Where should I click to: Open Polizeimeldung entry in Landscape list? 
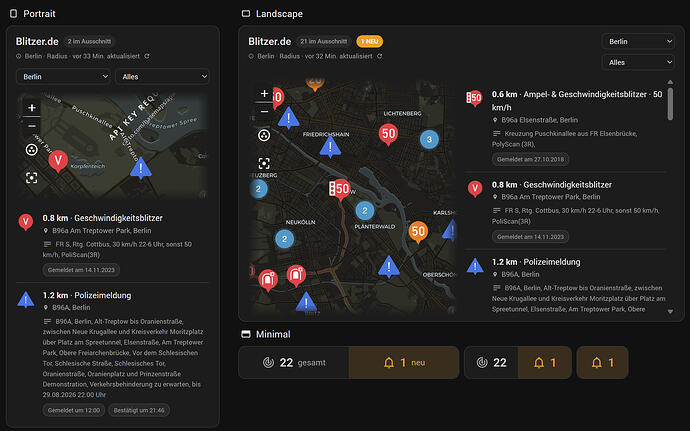pos(565,284)
